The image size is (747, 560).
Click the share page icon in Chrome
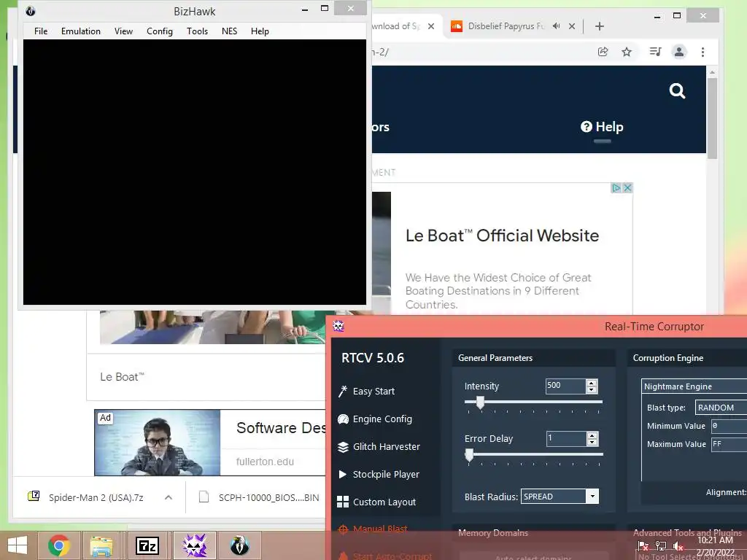pos(603,52)
